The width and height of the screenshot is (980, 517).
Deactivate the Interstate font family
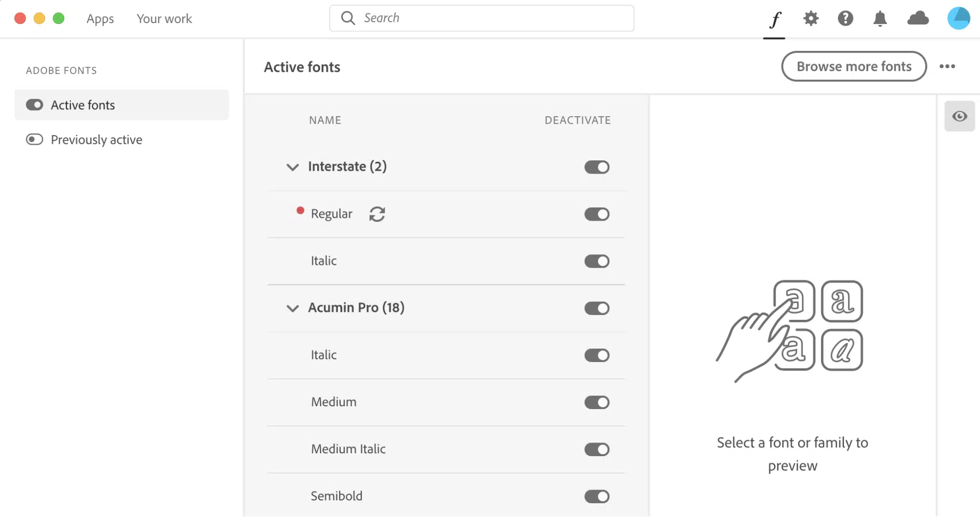597,167
